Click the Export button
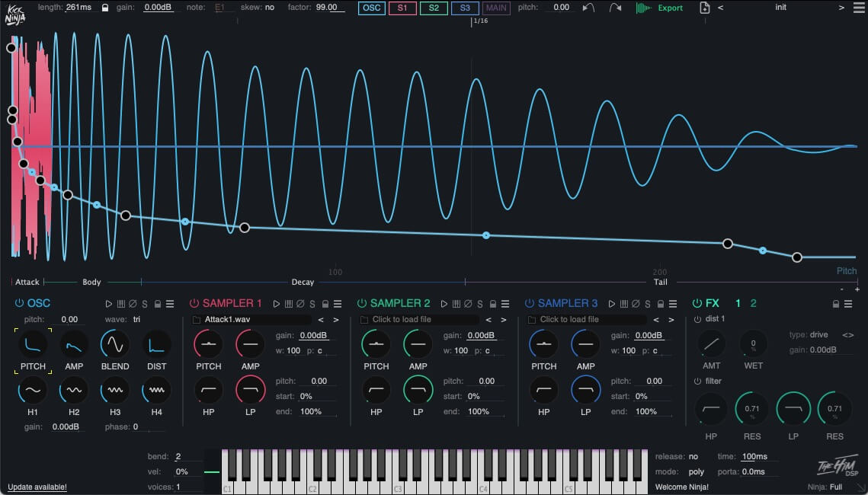Image resolution: width=868 pixels, height=495 pixels. click(670, 8)
